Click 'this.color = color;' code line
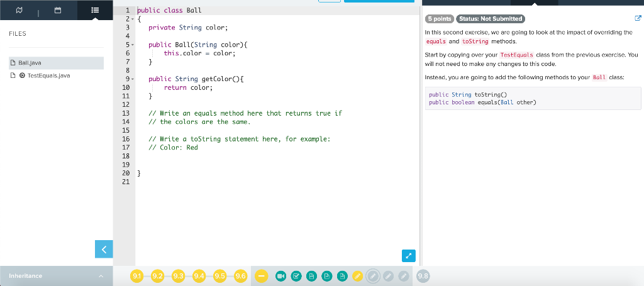The width and height of the screenshot is (644, 286). 199,53
